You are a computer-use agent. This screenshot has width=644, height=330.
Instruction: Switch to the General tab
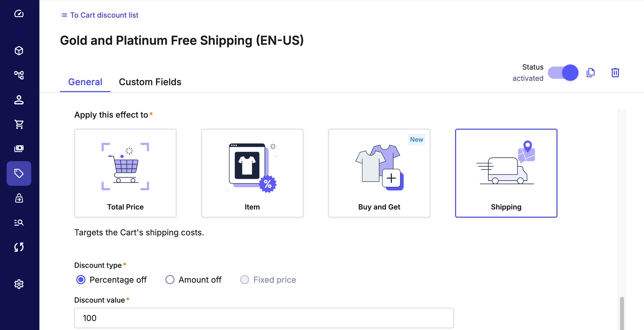[85, 82]
